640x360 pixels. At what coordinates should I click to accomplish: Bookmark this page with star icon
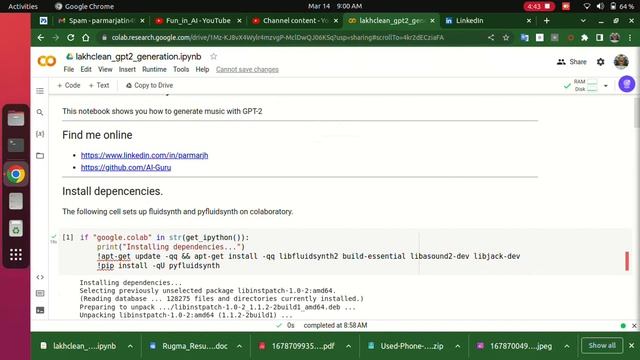coord(506,38)
